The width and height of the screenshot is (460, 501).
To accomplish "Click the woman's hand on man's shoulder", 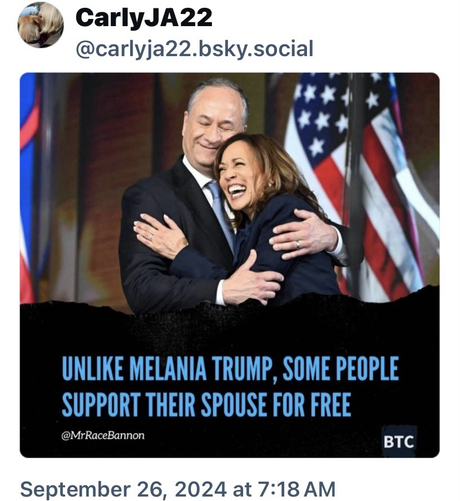I will pyautogui.click(x=159, y=235).
